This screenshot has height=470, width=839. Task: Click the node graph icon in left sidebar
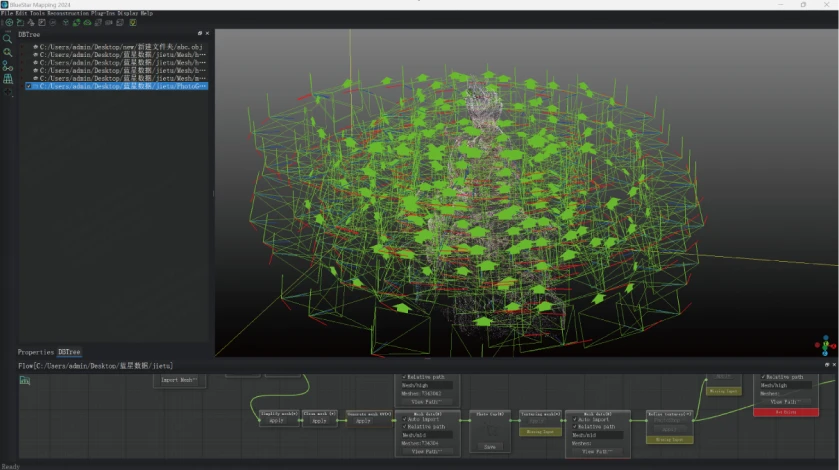(8, 65)
